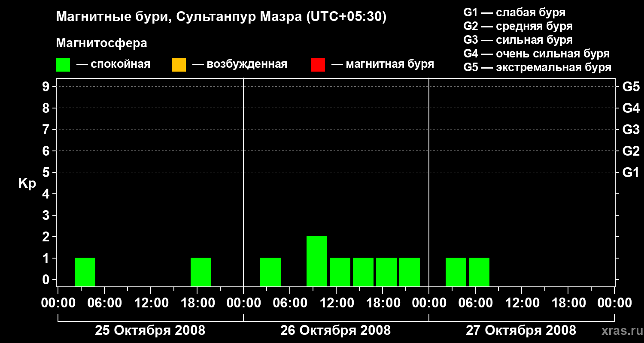Select the 'G1 — слабая буря' legend line
644x343 pixels.
click(514, 12)
